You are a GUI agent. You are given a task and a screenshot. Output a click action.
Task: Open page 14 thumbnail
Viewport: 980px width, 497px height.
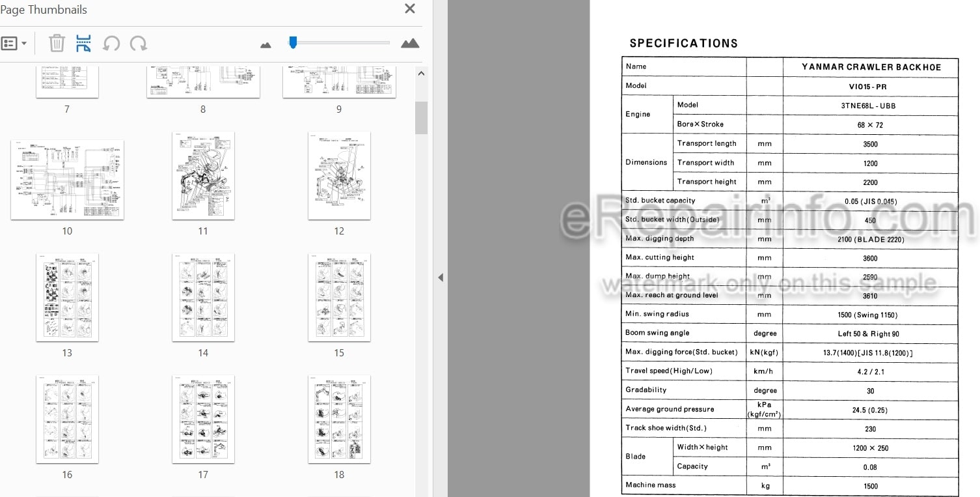203,298
